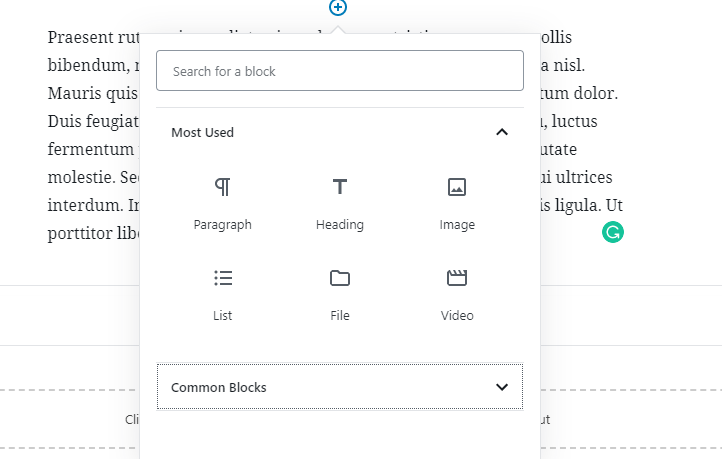Click the Video label text
This screenshot has height=459, width=722.
coord(457,316)
